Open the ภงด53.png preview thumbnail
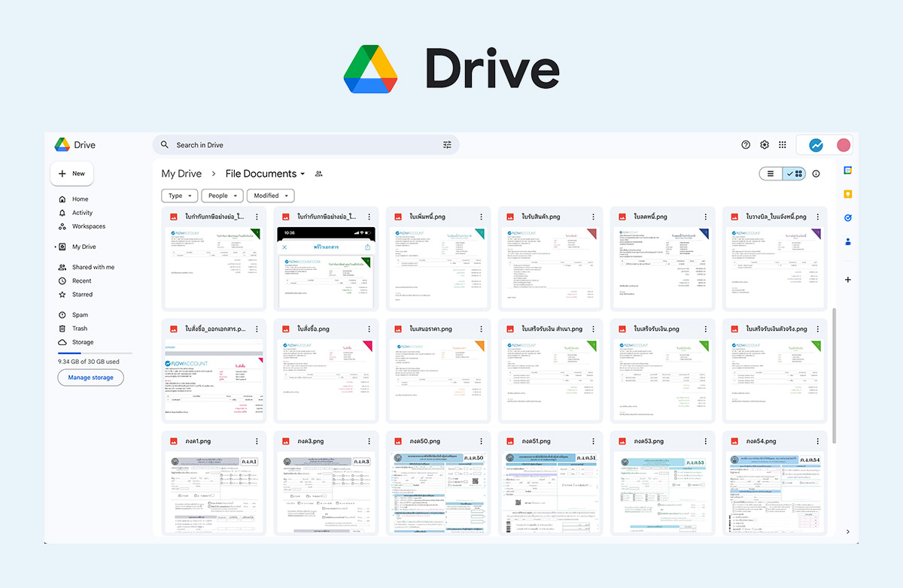Screen dimensions: 903x588 point(661,493)
